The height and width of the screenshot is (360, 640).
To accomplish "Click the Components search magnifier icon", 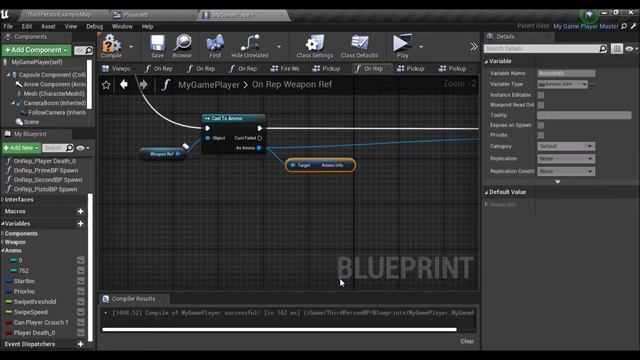I will click(89, 50).
